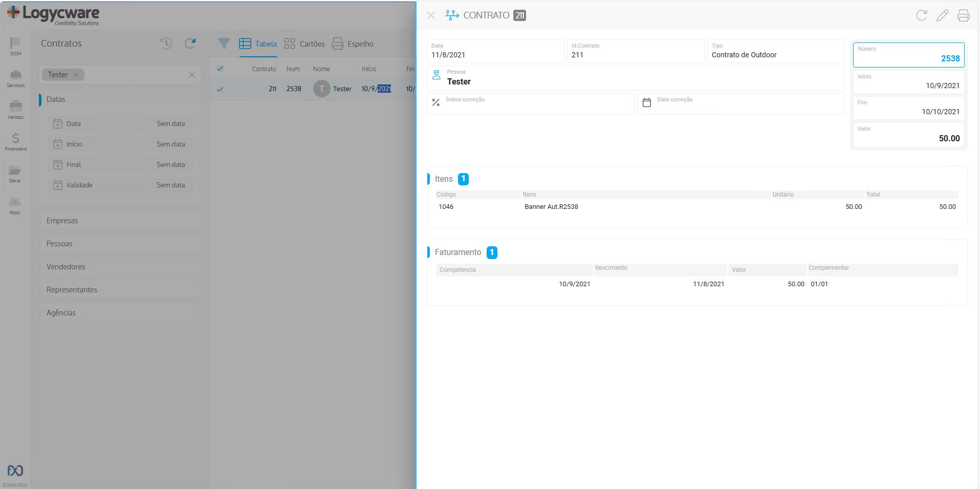
Task: Click item code '1046'
Action: click(446, 207)
